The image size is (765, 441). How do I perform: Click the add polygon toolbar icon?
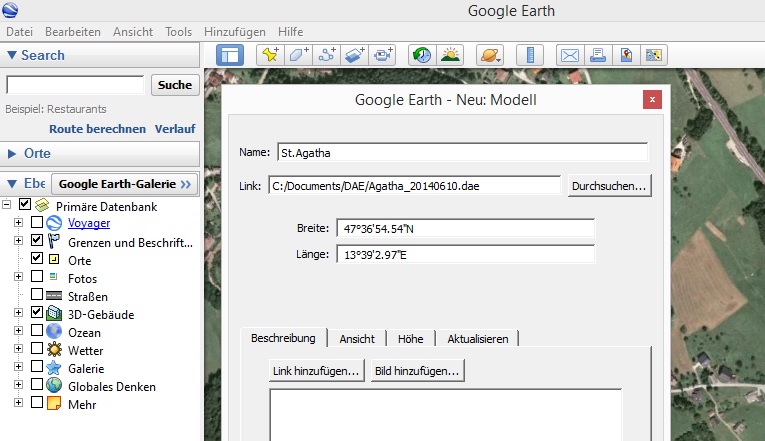[x=298, y=55]
